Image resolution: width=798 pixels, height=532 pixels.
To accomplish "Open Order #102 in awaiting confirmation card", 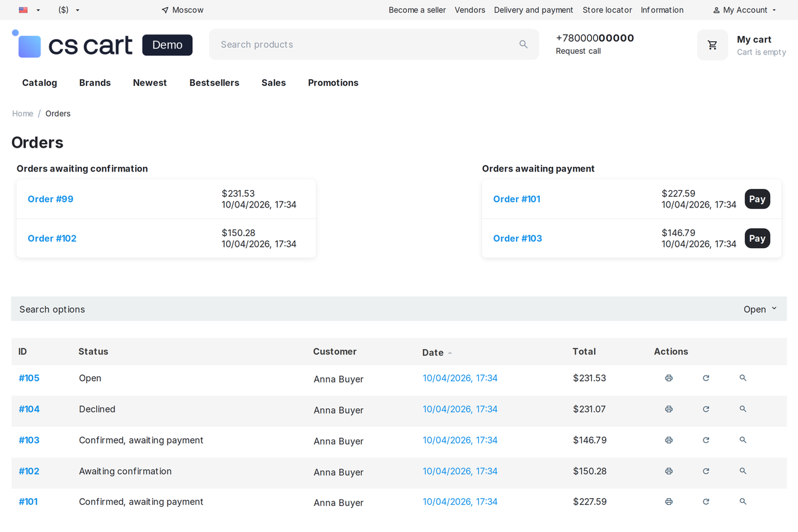I will click(x=52, y=238).
